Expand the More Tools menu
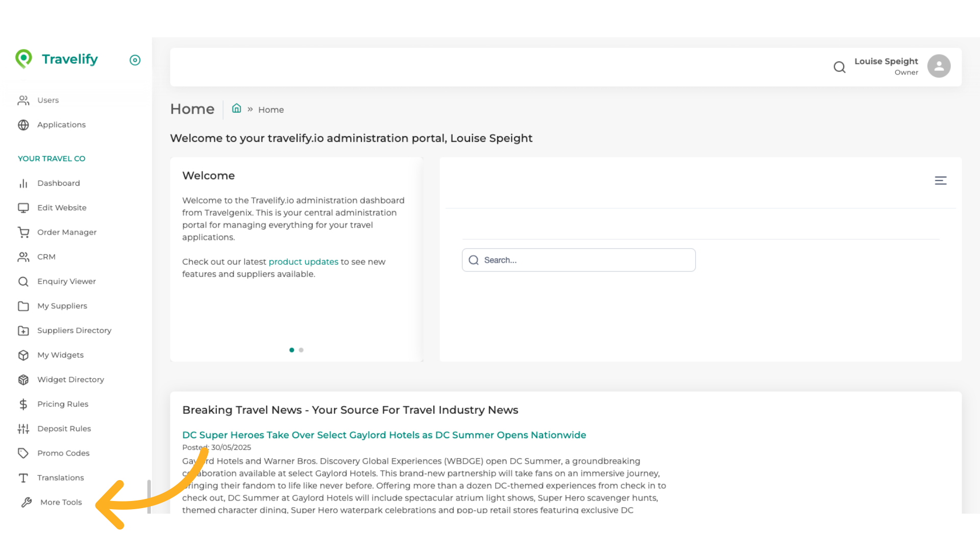Viewport: 980px width, 551px height. coord(61,503)
